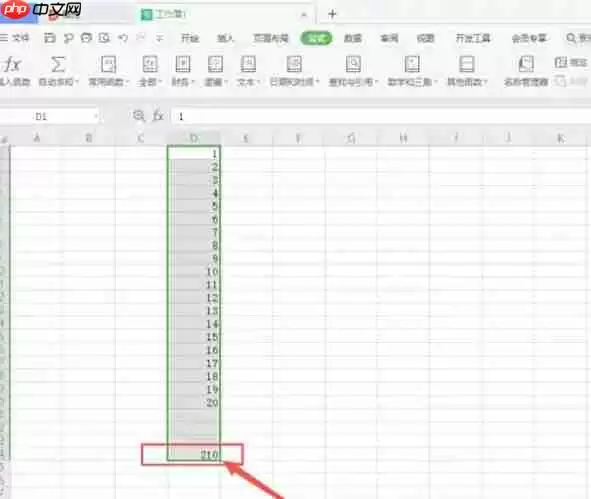Select the cell containing 20
Screen dimensions: 591x499
(194, 403)
